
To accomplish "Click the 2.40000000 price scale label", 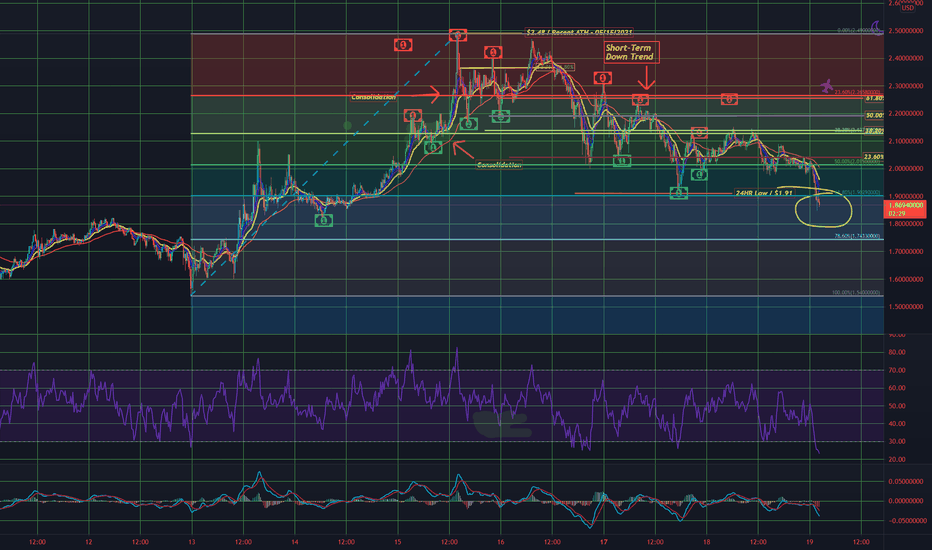I will click(906, 58).
